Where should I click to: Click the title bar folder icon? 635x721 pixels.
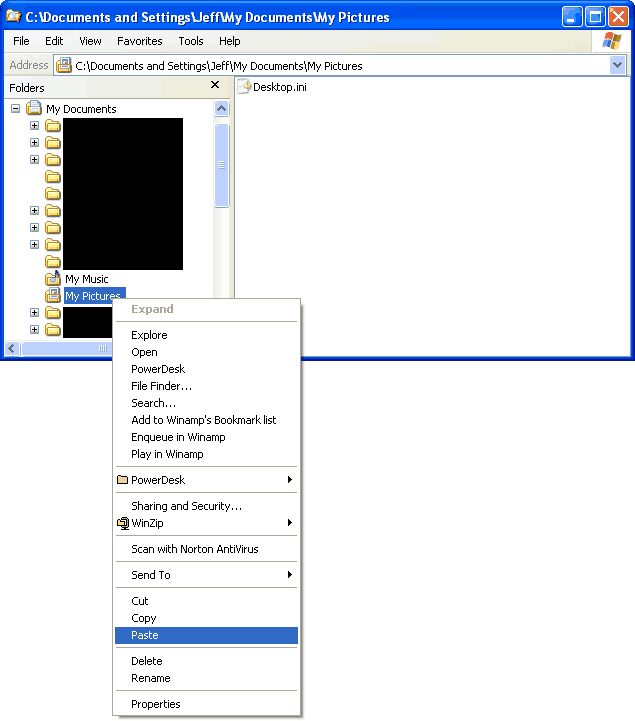pyautogui.click(x=13, y=16)
